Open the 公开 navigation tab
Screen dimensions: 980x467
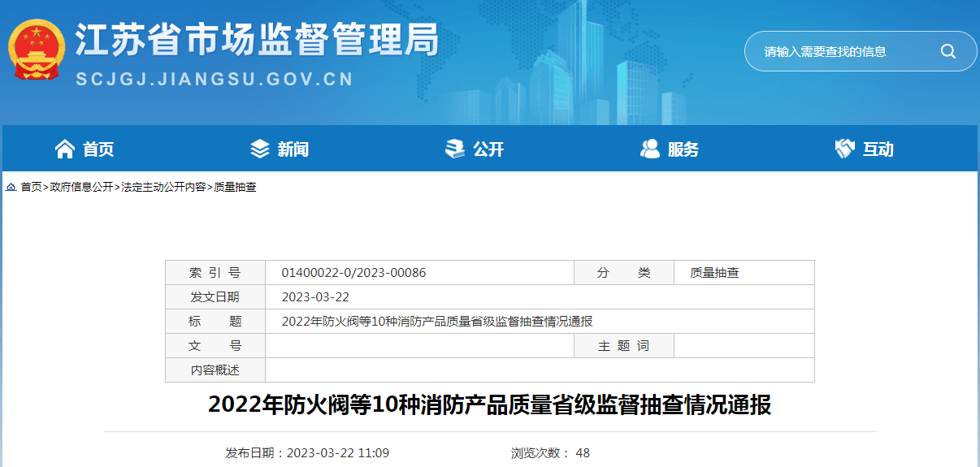(475, 149)
